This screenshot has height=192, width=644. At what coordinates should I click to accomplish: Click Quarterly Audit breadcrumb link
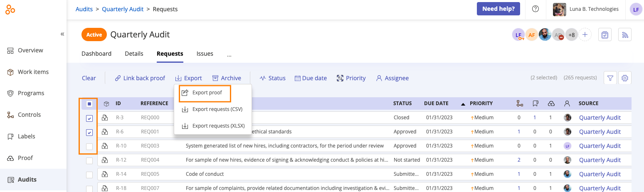123,9
